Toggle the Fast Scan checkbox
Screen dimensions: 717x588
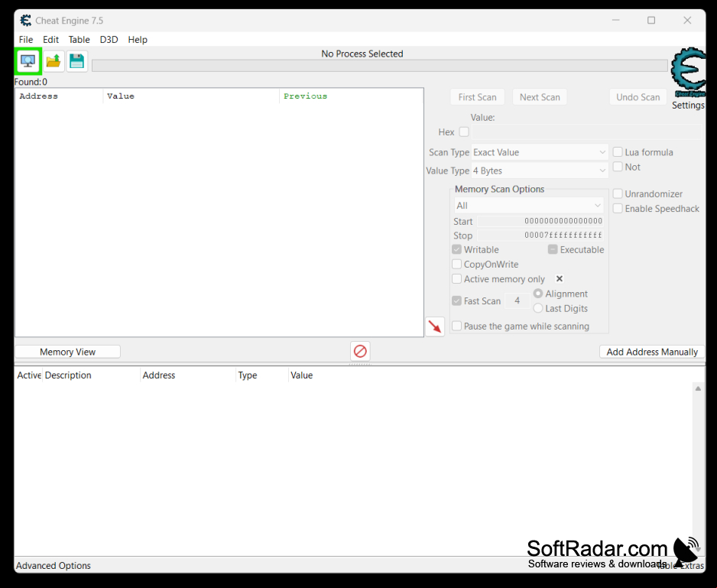pyautogui.click(x=456, y=300)
